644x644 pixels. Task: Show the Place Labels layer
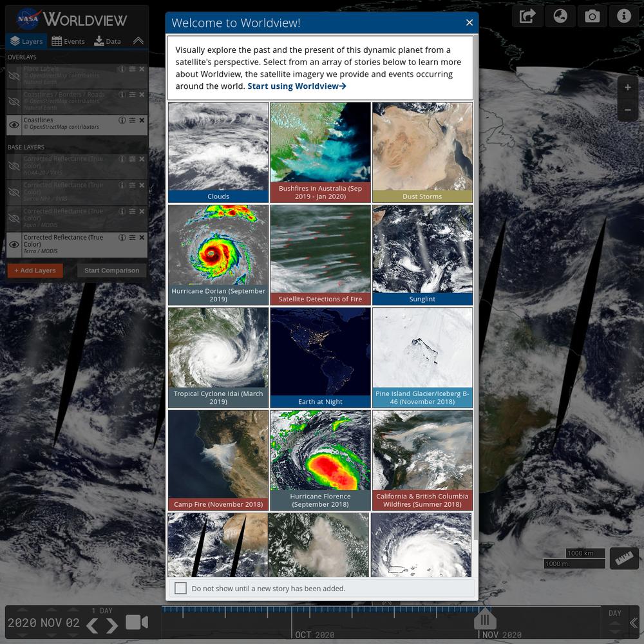pos(14,76)
